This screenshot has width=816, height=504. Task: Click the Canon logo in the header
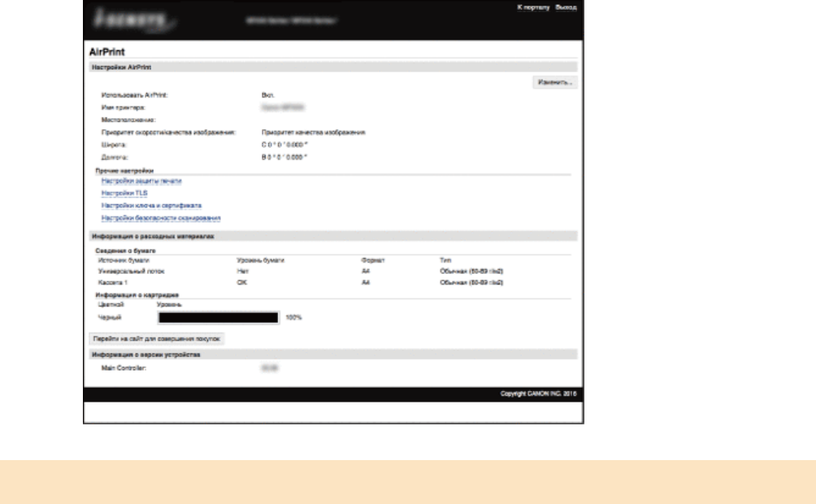[x=133, y=20]
